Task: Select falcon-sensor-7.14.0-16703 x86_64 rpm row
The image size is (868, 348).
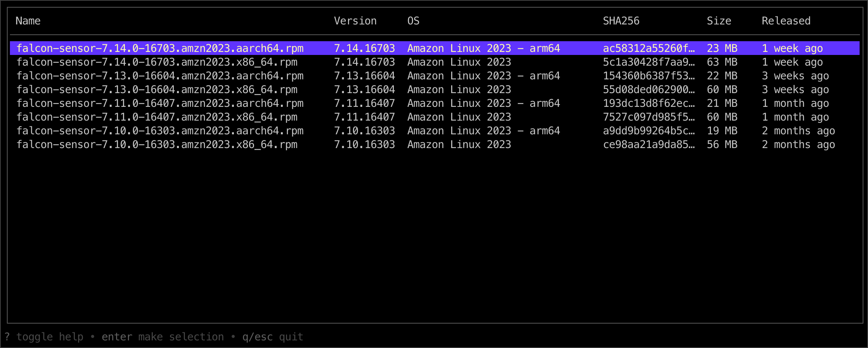Action: point(157,62)
